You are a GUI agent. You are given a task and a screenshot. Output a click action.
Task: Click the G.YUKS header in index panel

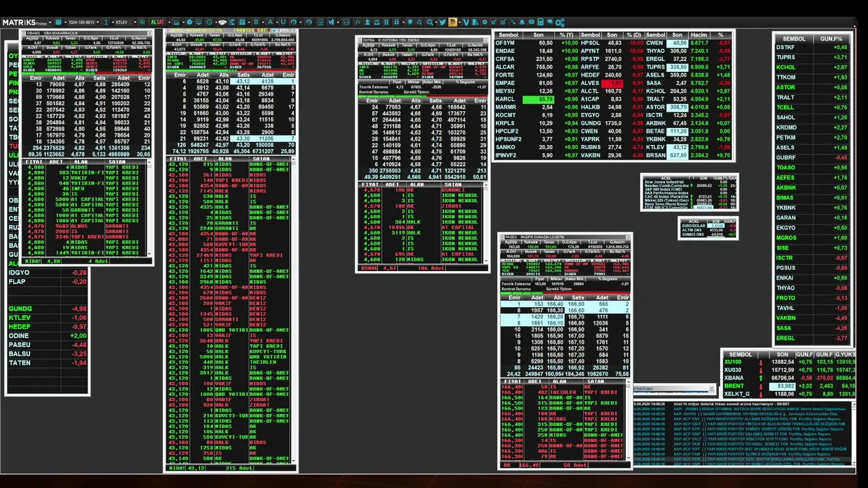click(x=845, y=354)
